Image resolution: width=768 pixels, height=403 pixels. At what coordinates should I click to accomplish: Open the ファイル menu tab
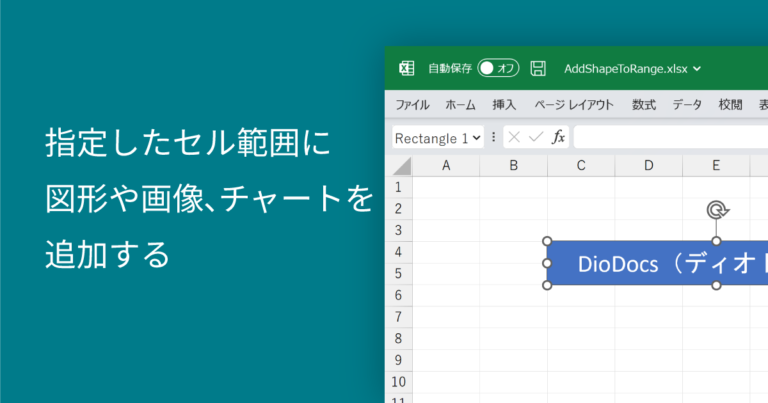412,104
